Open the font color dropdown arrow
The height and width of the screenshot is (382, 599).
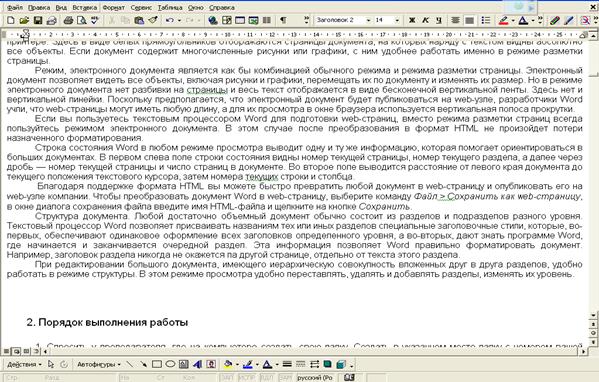click(533, 21)
